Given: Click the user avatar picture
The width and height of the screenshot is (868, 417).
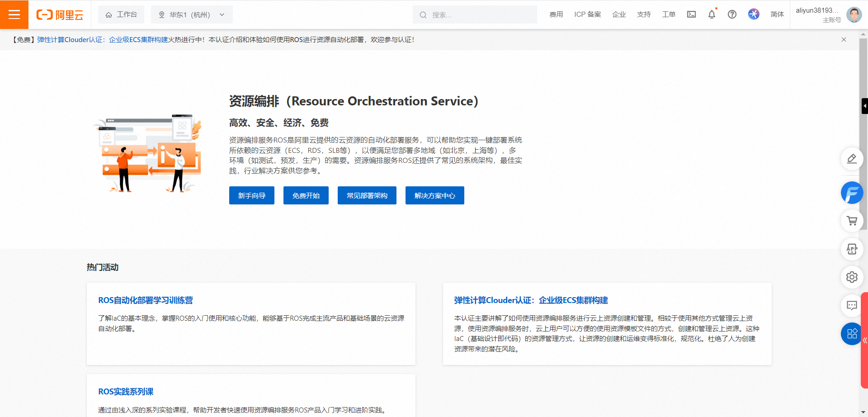Looking at the screenshot, I should pos(854,14).
